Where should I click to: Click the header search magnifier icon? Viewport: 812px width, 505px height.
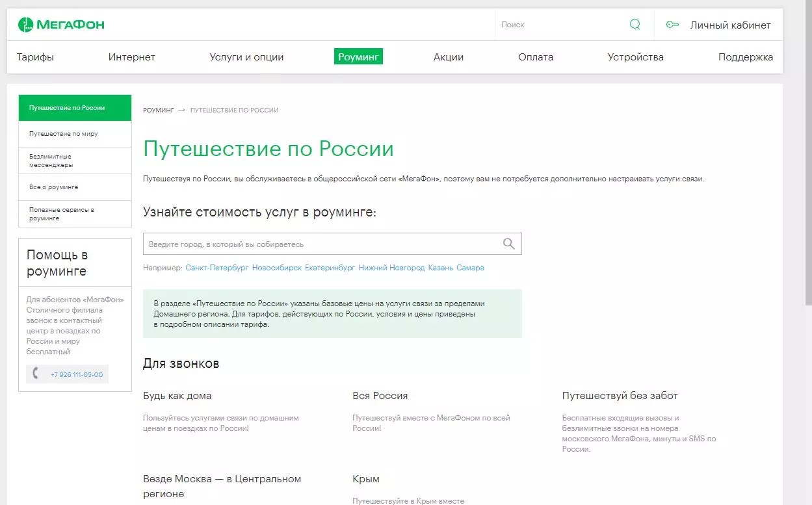pyautogui.click(x=635, y=25)
